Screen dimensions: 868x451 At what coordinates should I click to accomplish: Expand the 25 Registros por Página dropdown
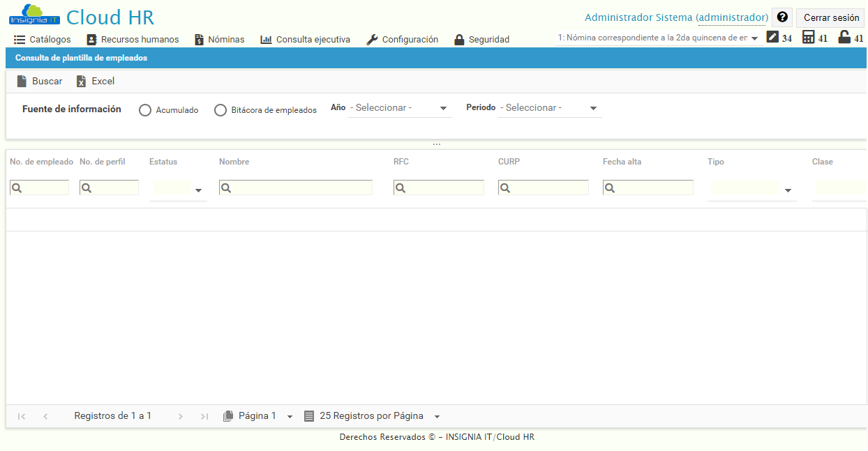[437, 415]
